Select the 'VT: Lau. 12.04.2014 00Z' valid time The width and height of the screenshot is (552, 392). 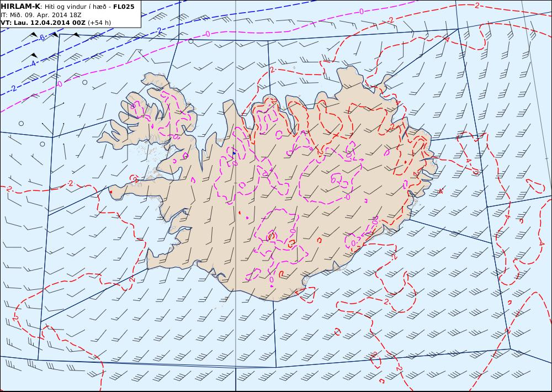tap(43, 23)
